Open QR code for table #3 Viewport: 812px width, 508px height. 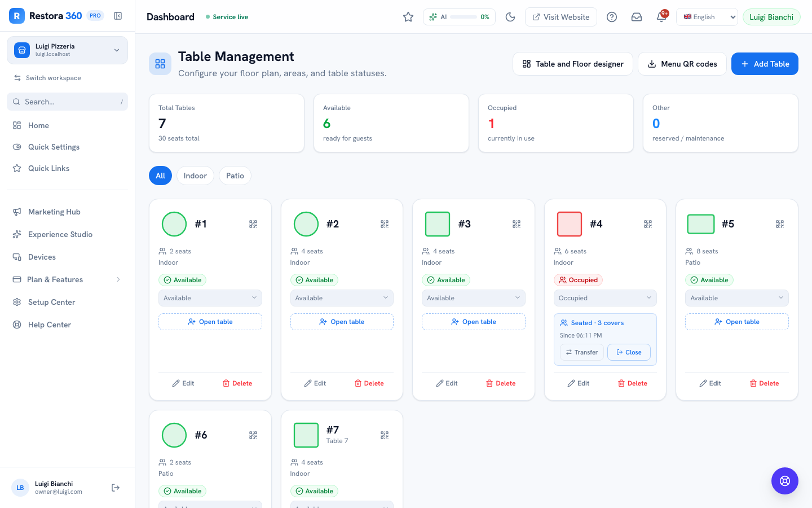click(517, 224)
